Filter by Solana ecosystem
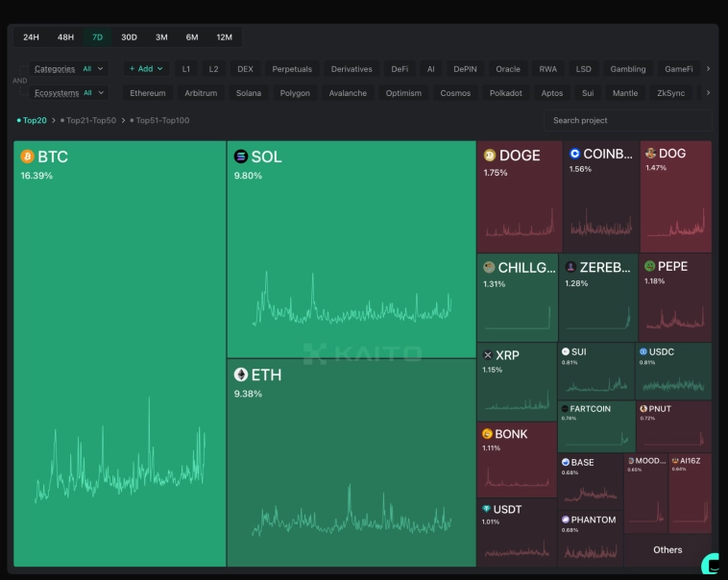The width and height of the screenshot is (728, 580). [x=249, y=93]
